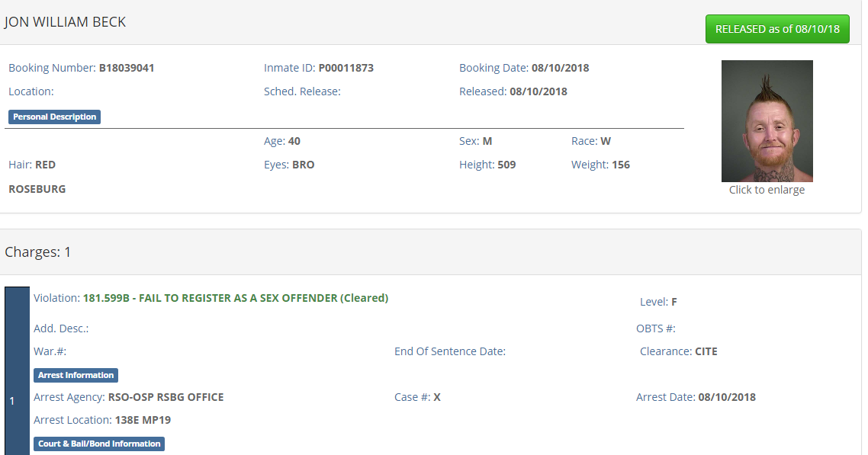Screen dimensions: 868x455
Task: Select the Arrest Date 08/10/2018 value
Action: [727, 397]
